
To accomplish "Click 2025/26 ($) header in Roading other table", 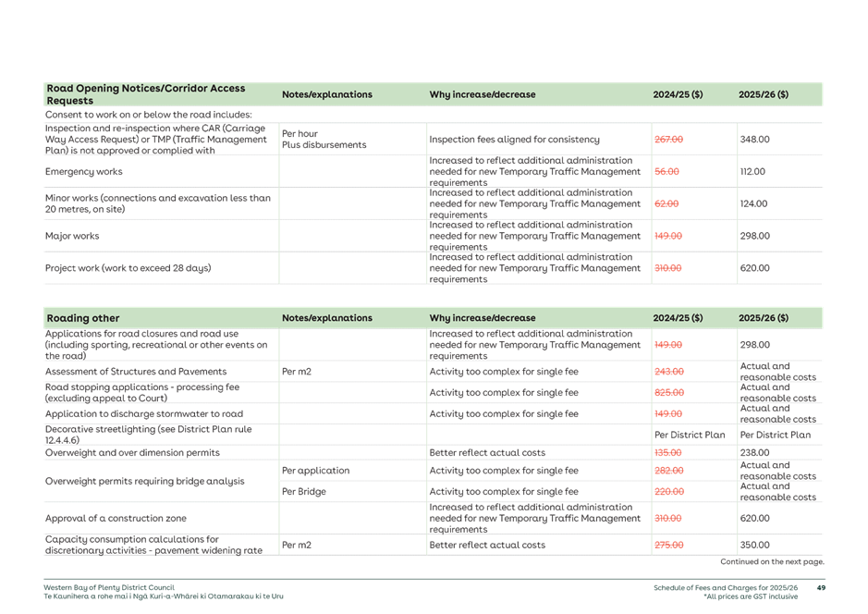I will coord(763,318).
